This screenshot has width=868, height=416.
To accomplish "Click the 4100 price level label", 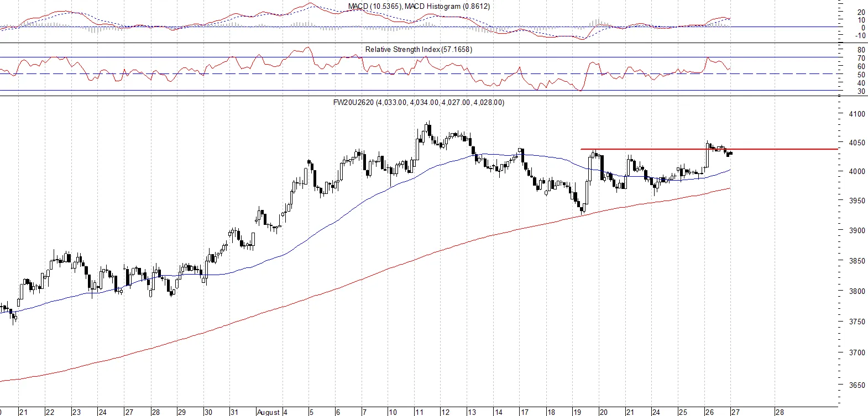I will pyautogui.click(x=857, y=114).
